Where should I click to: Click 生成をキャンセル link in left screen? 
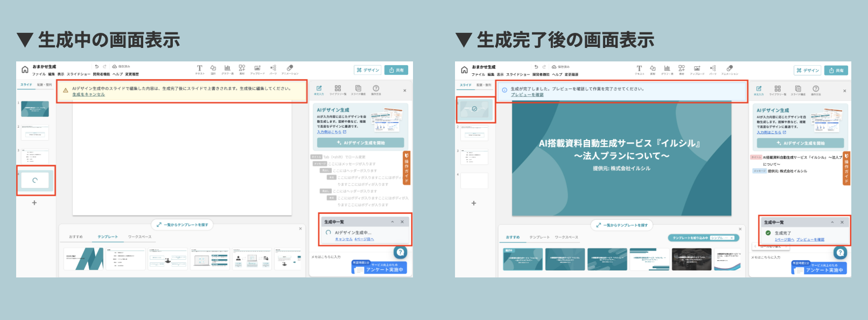click(89, 94)
